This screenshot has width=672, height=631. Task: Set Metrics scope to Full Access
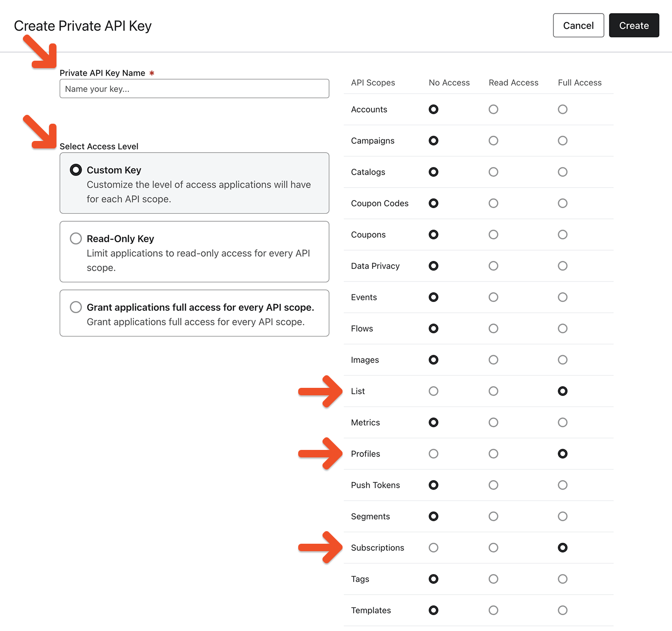click(563, 422)
